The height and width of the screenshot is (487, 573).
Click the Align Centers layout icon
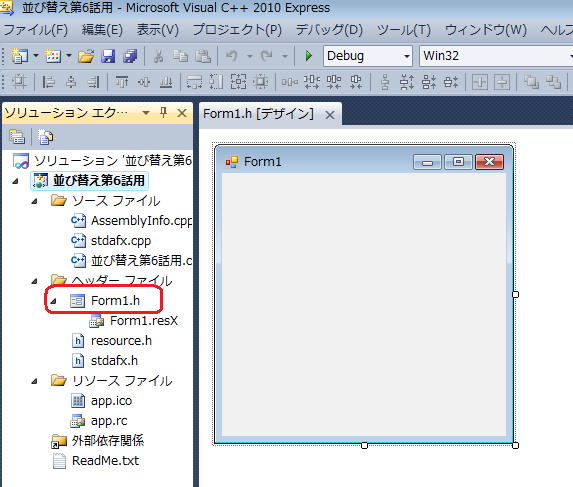coord(71,82)
